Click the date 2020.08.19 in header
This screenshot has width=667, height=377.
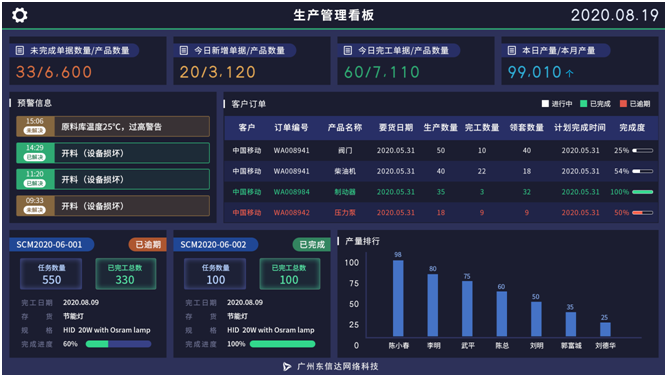614,15
